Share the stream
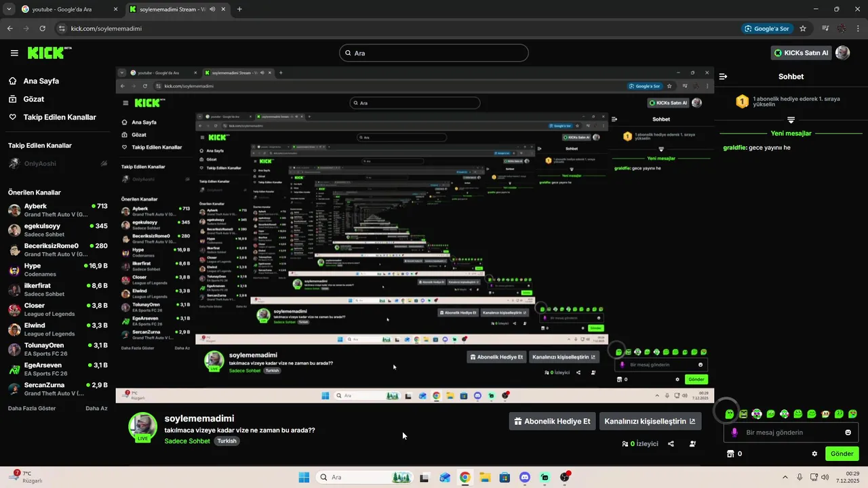The height and width of the screenshot is (488, 868). coord(671,444)
